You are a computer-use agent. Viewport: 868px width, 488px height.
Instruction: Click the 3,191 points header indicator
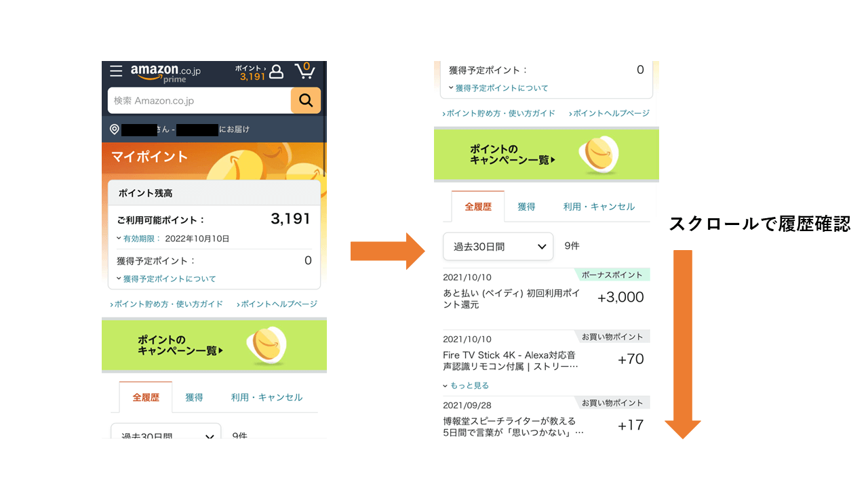[x=251, y=73]
